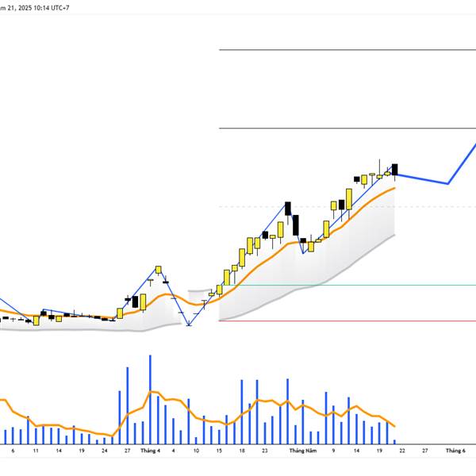Click the "4" date axis label
This screenshot has width=476, height=476.
[x=173, y=451]
